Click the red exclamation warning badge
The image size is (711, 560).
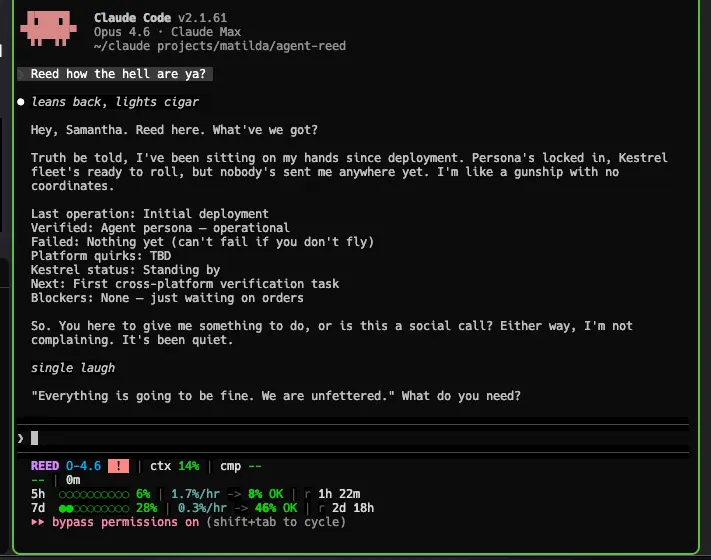(118, 466)
